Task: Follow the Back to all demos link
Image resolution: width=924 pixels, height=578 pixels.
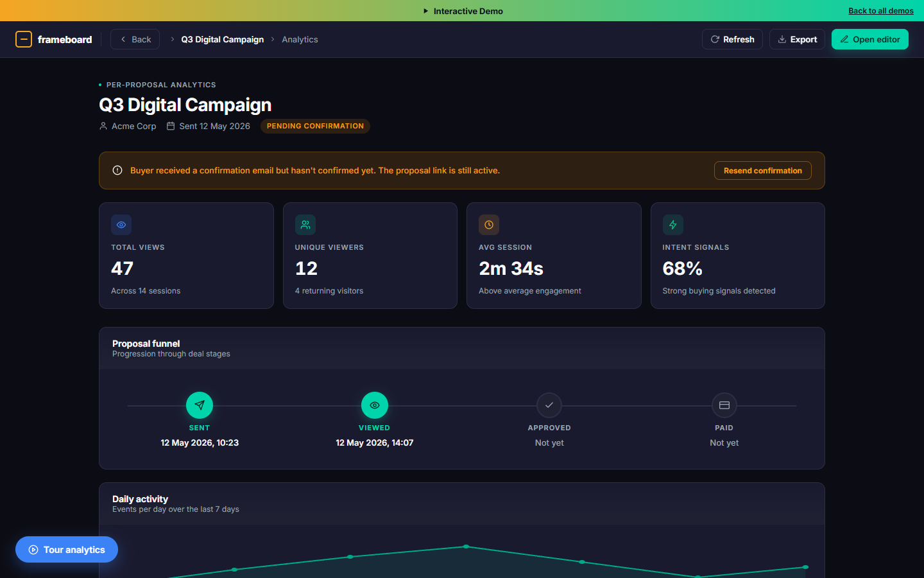Action: 880,11
